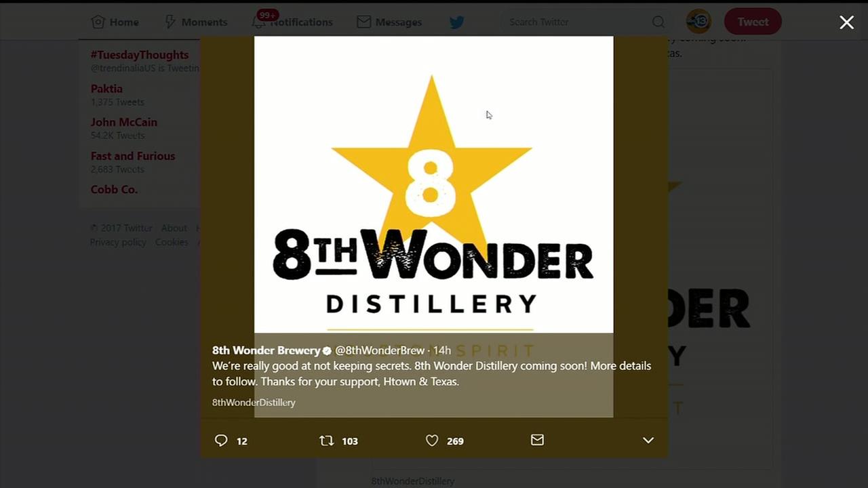Click the search magnifier icon
The image size is (868, 488).
(658, 22)
